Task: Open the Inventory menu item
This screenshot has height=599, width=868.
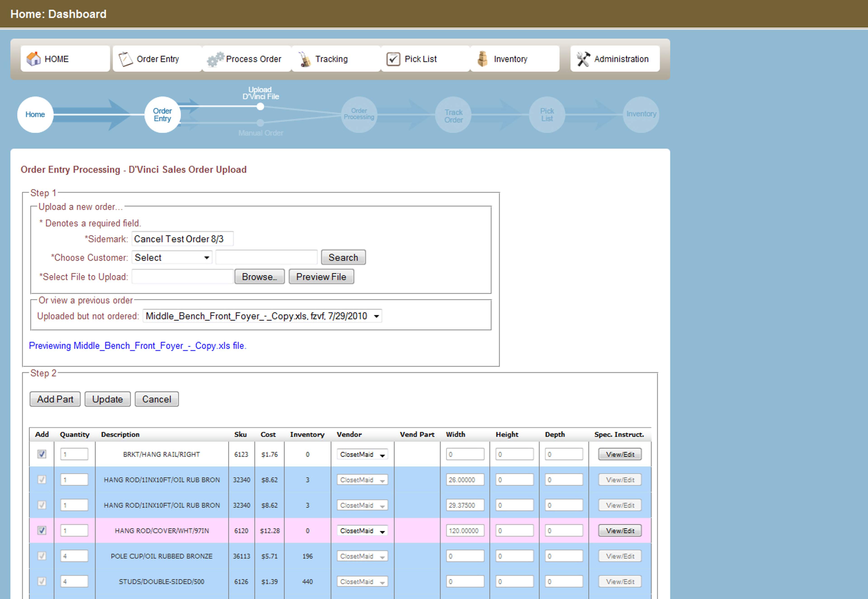Action: point(515,59)
